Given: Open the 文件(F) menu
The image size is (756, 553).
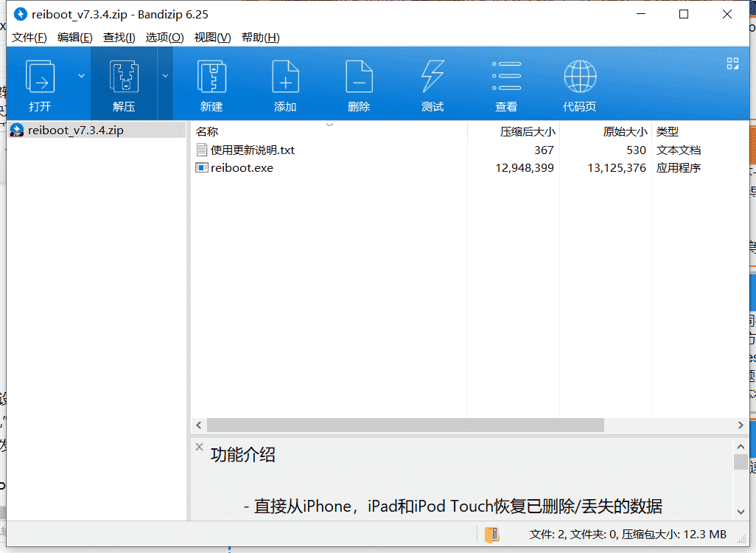Looking at the screenshot, I should (29, 38).
